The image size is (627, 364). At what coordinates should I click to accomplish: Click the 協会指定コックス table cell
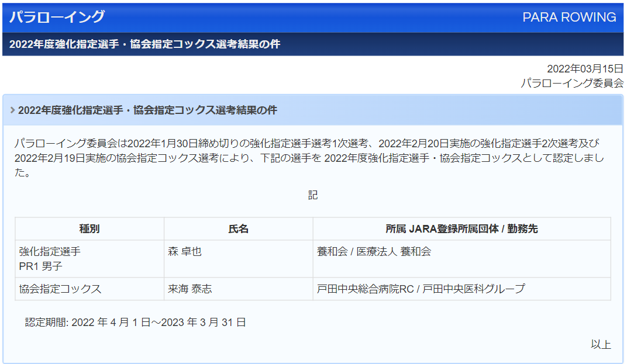(x=89, y=289)
